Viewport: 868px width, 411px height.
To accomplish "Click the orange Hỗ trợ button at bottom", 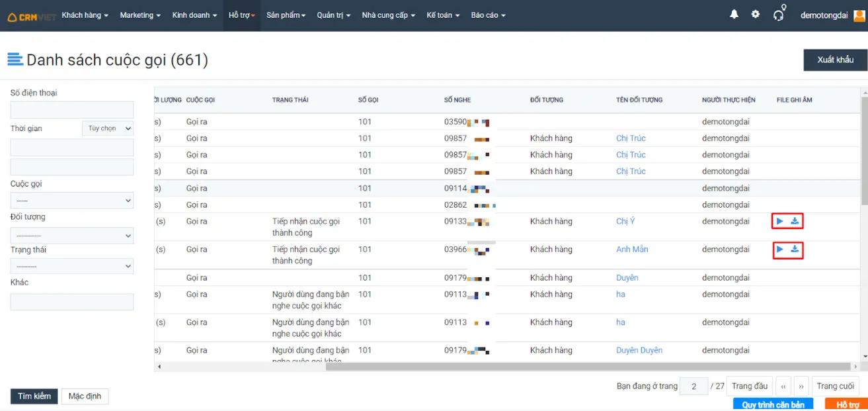I will (848, 404).
